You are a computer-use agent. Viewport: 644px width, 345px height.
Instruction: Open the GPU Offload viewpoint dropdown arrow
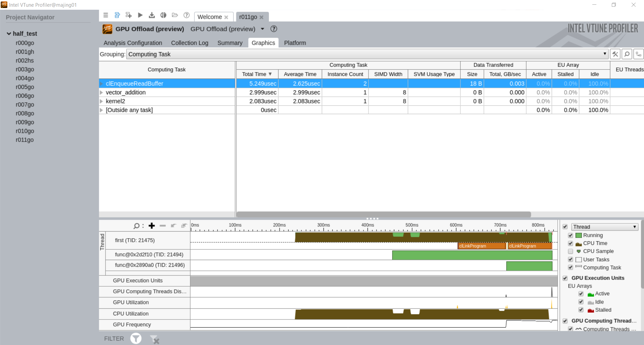[x=262, y=29]
